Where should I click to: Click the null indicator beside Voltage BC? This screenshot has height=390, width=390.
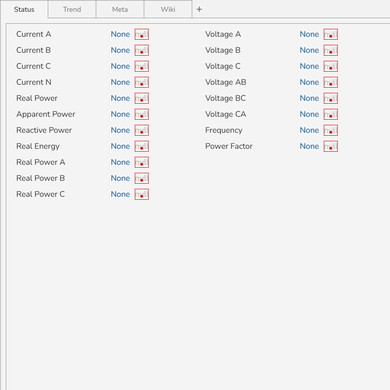[x=331, y=98]
